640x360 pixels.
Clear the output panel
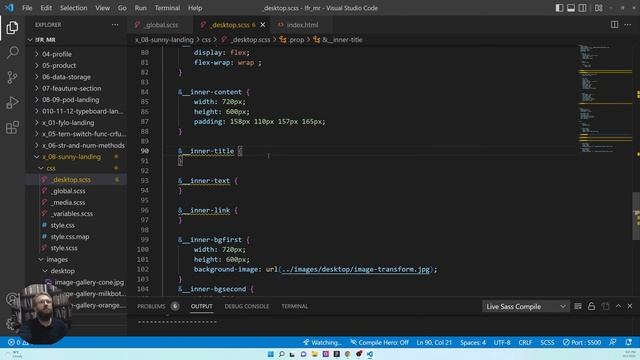578,306
